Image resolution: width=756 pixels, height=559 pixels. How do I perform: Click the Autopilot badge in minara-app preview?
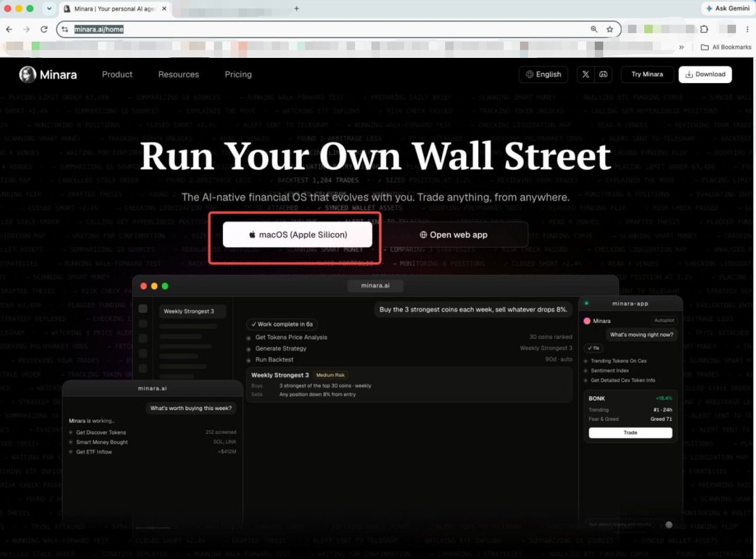click(x=663, y=320)
